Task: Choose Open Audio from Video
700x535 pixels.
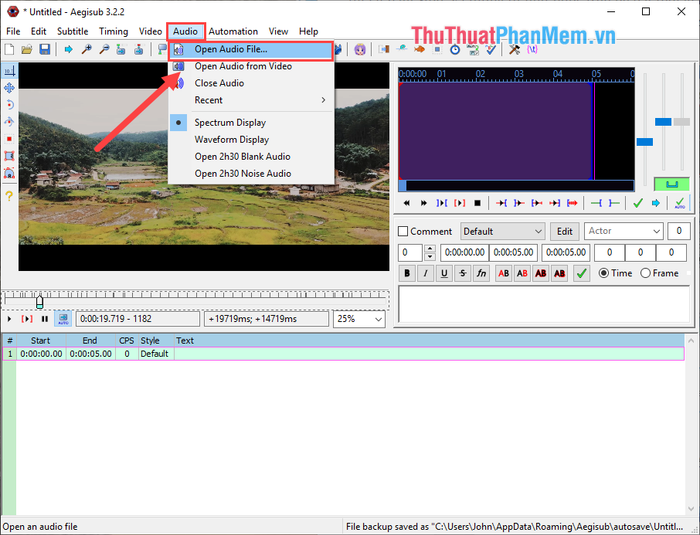Action: 251,66
